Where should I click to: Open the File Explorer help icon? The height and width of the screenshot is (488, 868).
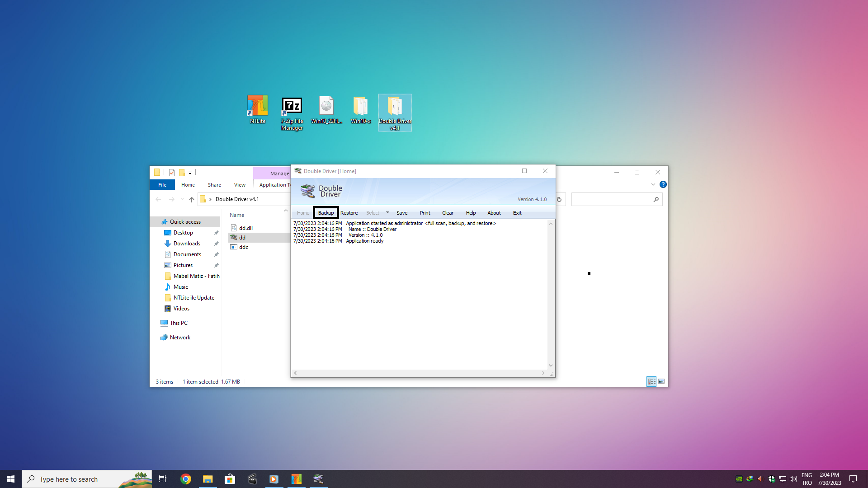(663, 184)
